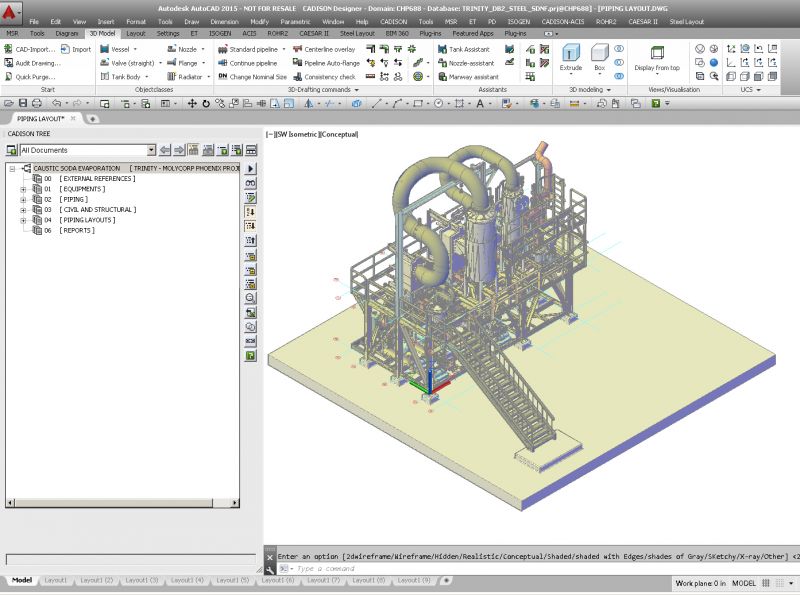Run Quick Purge command
The image size is (800, 595).
pyautogui.click(x=30, y=77)
